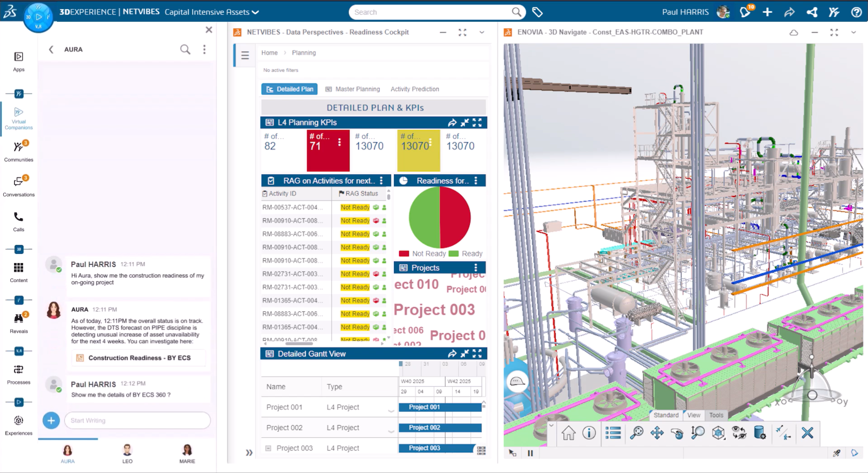Select the Pan arrows tool in 3D toolbar
The image size is (868, 473).
point(657,433)
